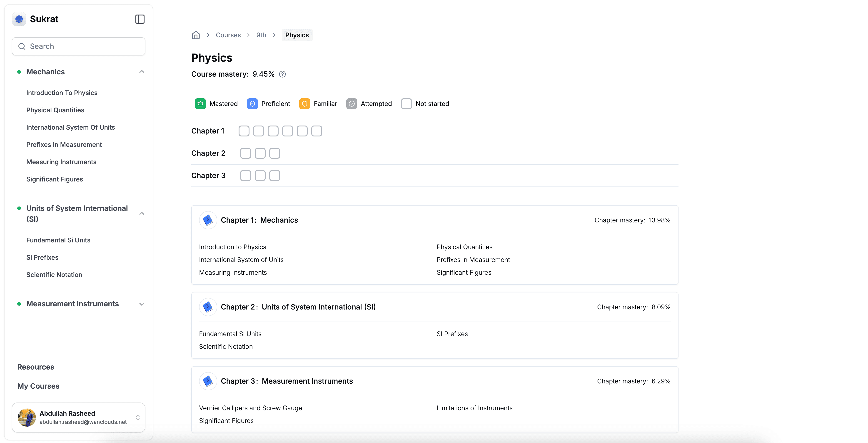The image size is (868, 443).
Task: Click the Attempted status icon
Action: (x=352, y=103)
